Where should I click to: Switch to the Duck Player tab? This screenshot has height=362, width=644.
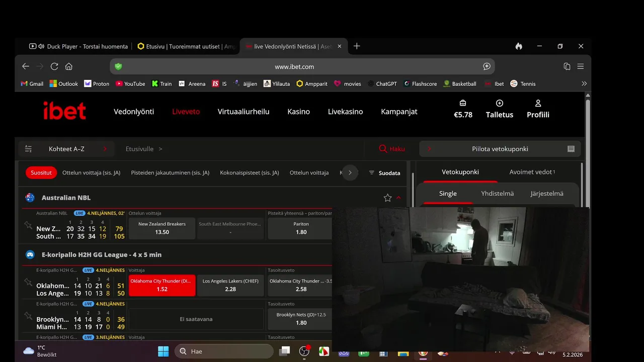[78, 46]
